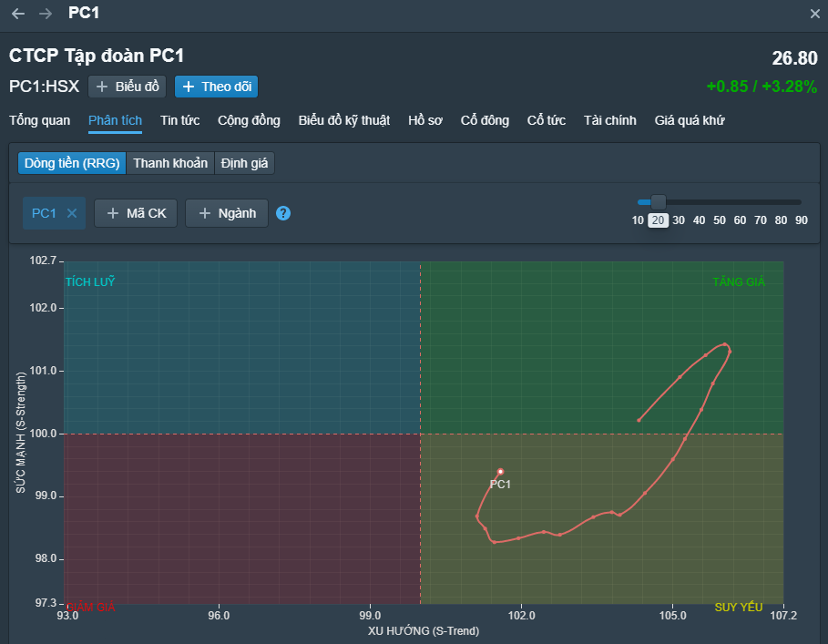The width and height of the screenshot is (828, 644).
Task: Open the blue help question mark icon
Action: (283, 213)
